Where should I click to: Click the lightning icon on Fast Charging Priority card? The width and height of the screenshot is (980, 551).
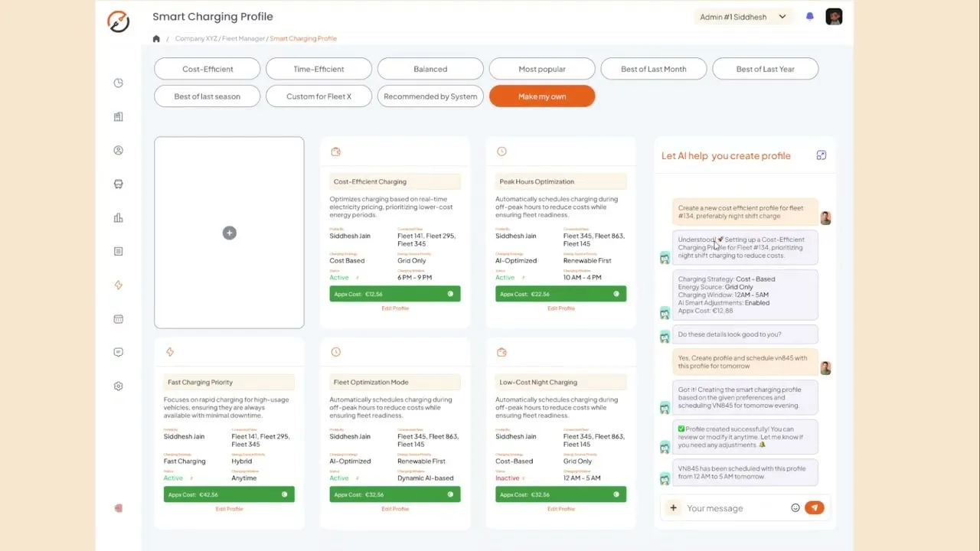click(x=170, y=352)
